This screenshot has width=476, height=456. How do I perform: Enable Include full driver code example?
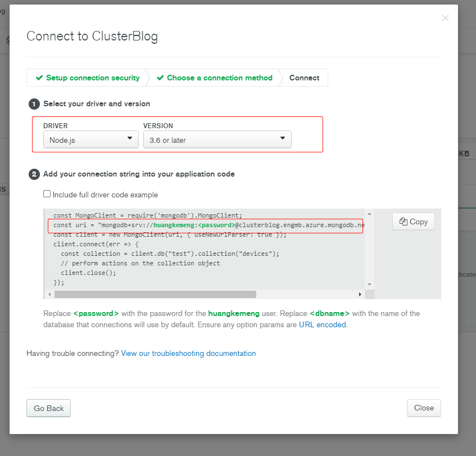click(47, 194)
